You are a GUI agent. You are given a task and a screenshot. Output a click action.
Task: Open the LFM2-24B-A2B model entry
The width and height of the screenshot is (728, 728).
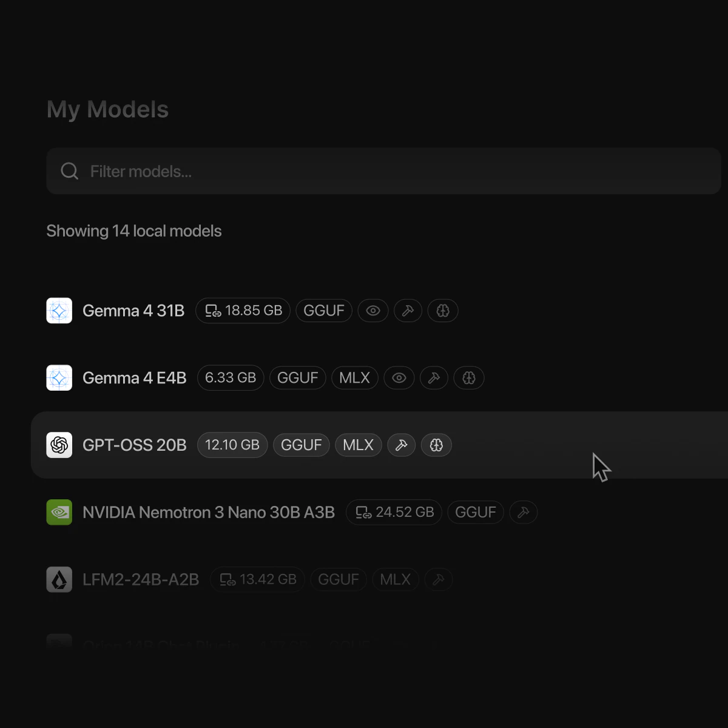click(x=379, y=580)
